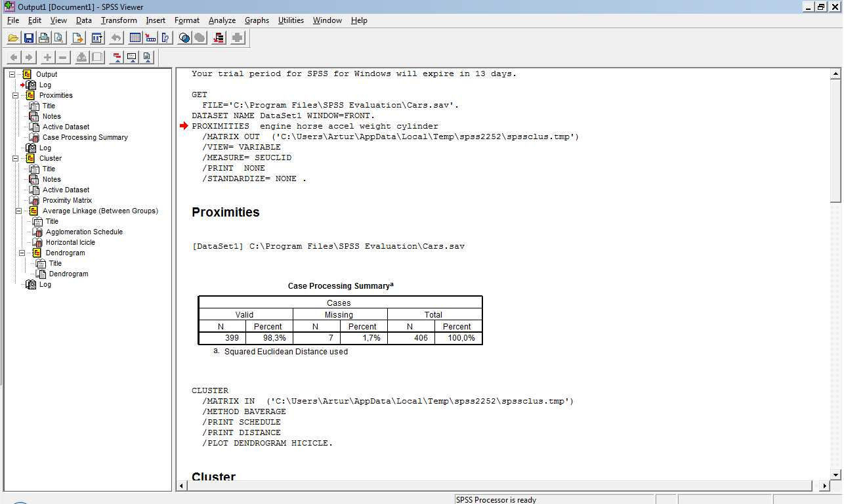
Task: Open the Graphs menu
Action: pos(257,20)
